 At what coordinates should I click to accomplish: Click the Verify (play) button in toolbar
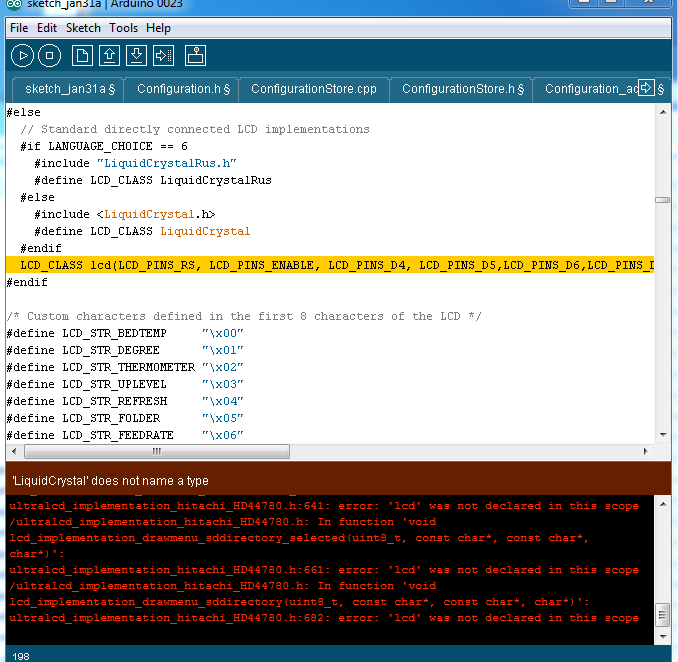23,56
